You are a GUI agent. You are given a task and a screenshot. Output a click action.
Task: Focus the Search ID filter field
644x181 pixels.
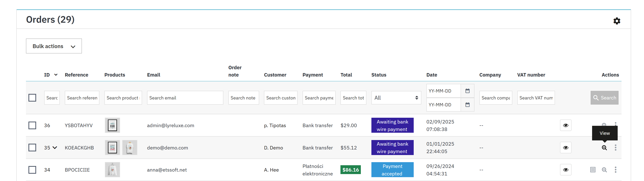(52, 98)
